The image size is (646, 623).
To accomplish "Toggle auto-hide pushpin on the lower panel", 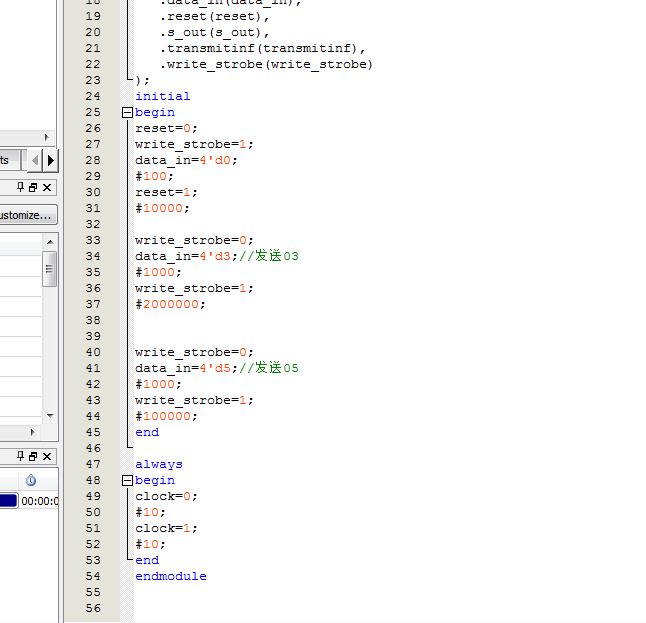I will point(19,456).
